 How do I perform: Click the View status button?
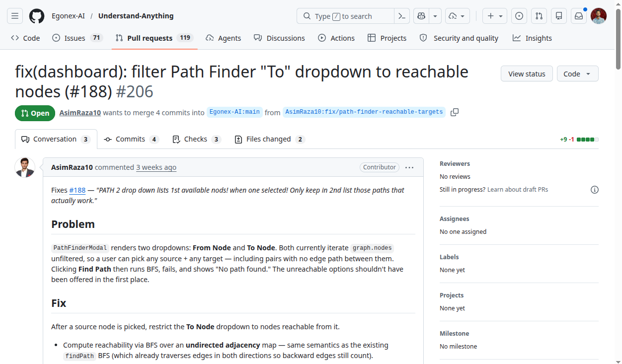[x=527, y=73]
